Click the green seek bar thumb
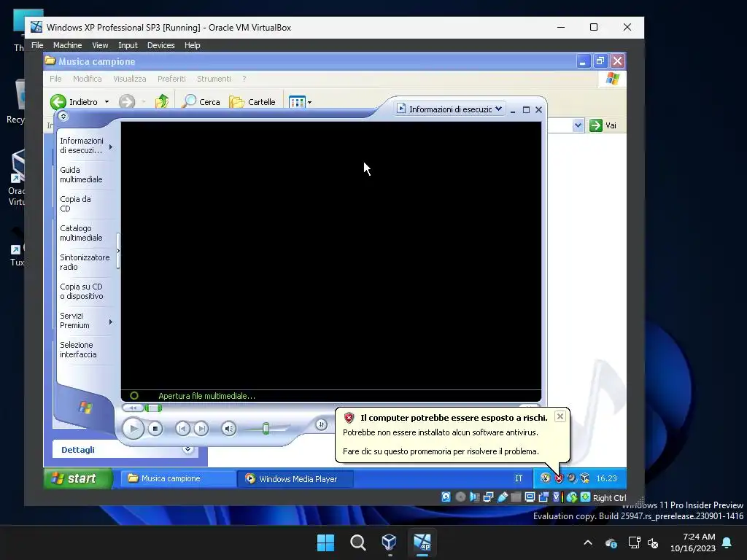The height and width of the screenshot is (560, 747). coord(153,408)
